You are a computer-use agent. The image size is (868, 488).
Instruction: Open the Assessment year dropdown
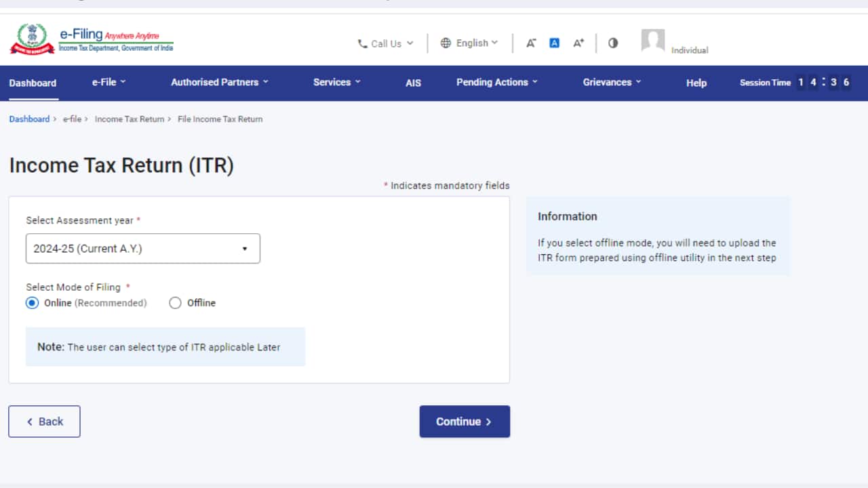tap(143, 249)
